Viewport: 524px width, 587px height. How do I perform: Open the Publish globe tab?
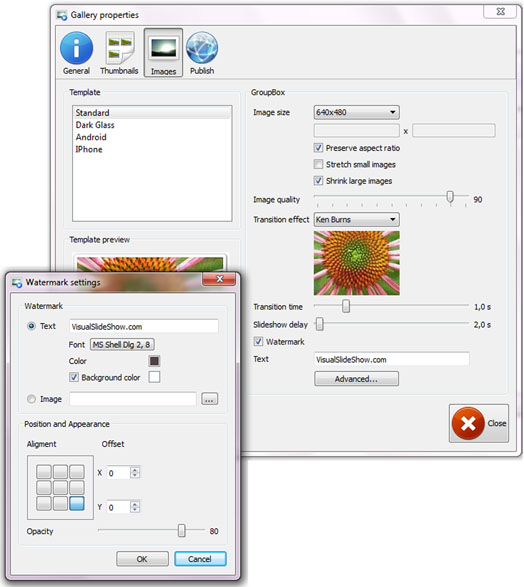[x=202, y=53]
